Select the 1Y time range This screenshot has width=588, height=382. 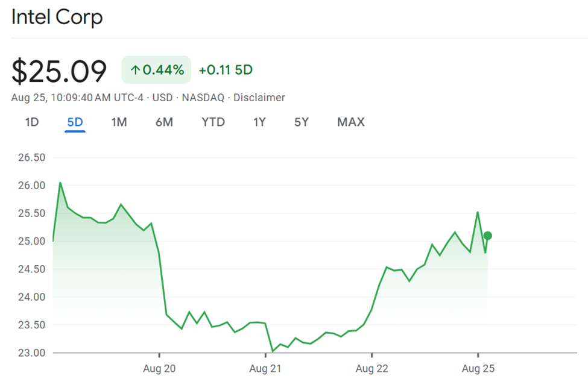coord(259,122)
